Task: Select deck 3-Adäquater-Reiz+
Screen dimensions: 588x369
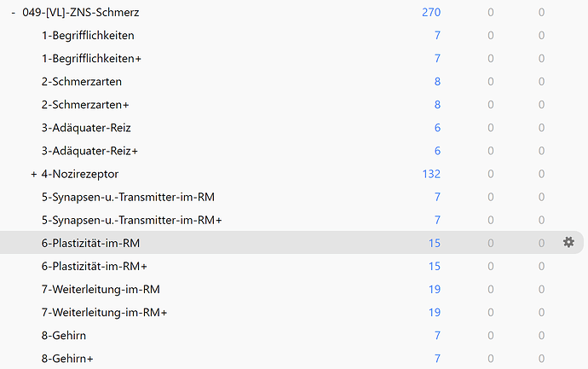Action: [89, 151]
